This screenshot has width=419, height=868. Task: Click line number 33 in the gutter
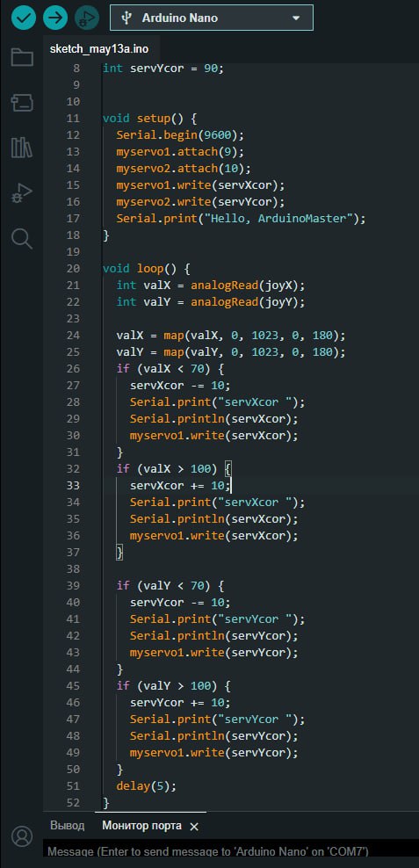tap(74, 486)
